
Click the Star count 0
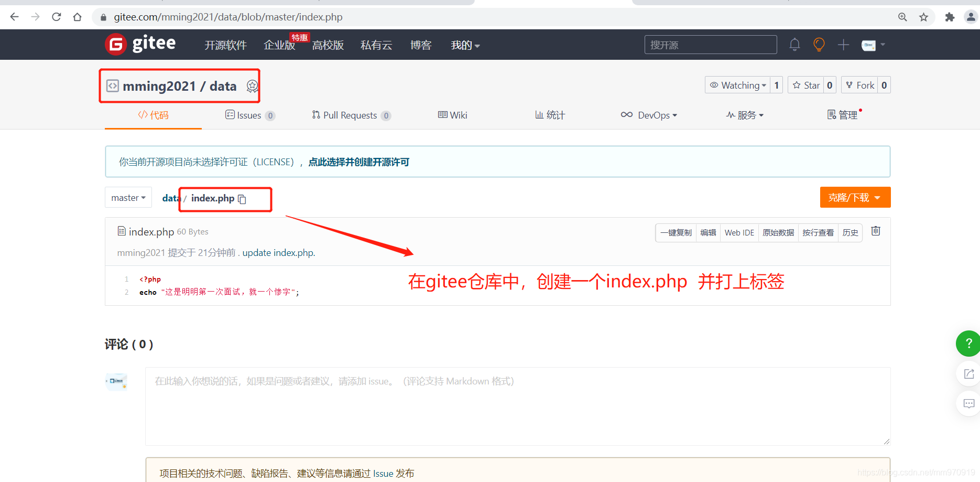830,85
